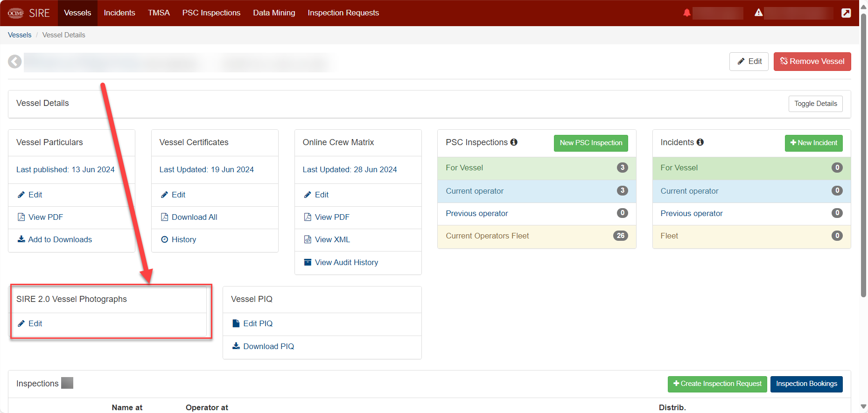This screenshot has height=413, width=868.
Task: Open PSC Inspections Current operator row
Action: [x=537, y=191]
